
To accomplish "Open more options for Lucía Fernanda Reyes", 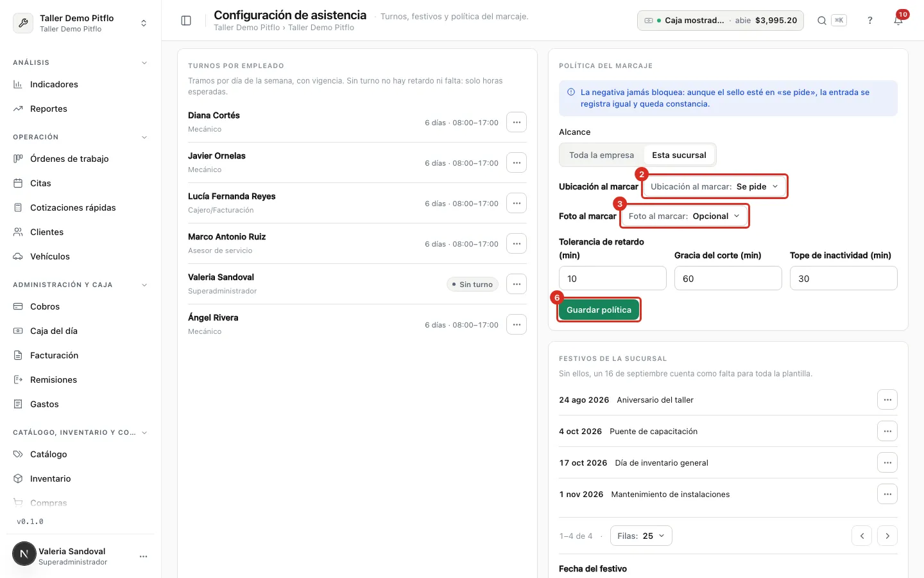I will point(517,203).
